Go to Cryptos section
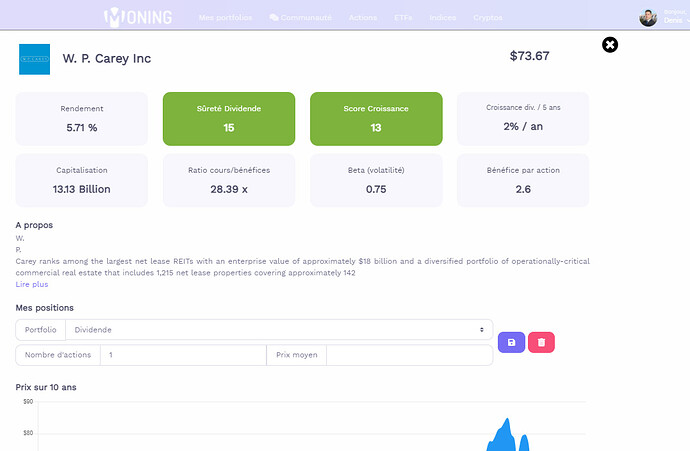The width and height of the screenshot is (690, 451). click(488, 18)
